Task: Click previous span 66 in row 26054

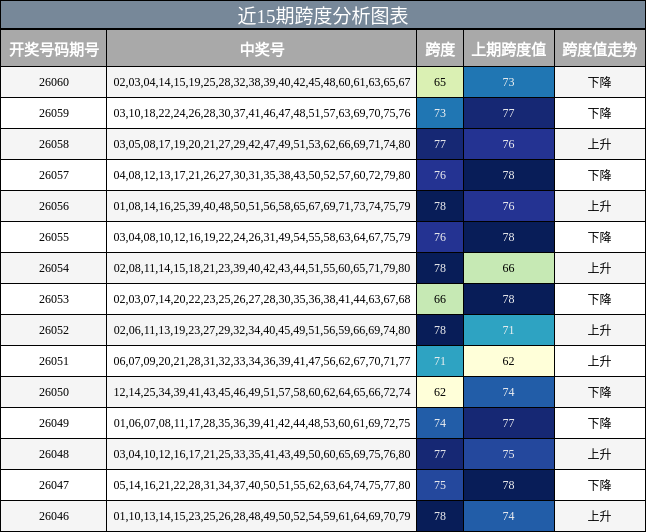Action: point(509,268)
